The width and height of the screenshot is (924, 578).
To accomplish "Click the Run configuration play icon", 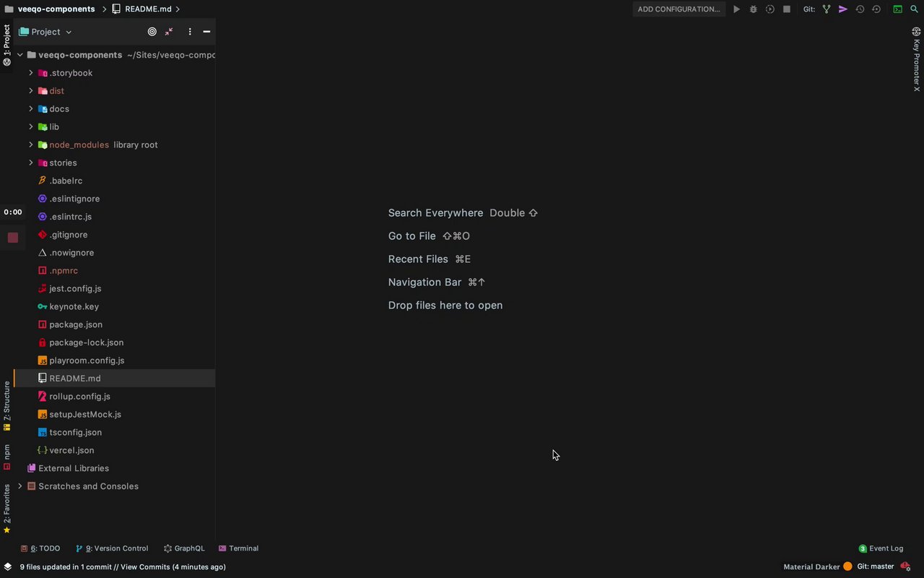I will pyautogui.click(x=736, y=9).
